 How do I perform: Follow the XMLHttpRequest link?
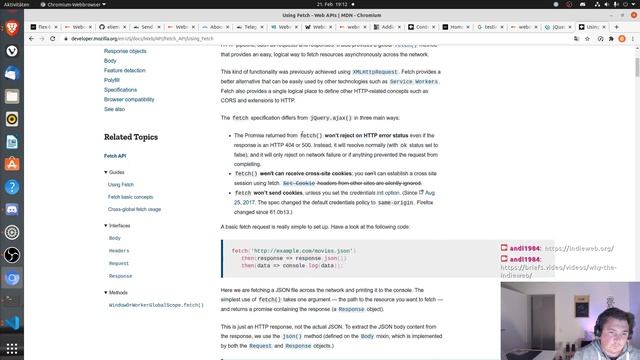click(x=375, y=72)
